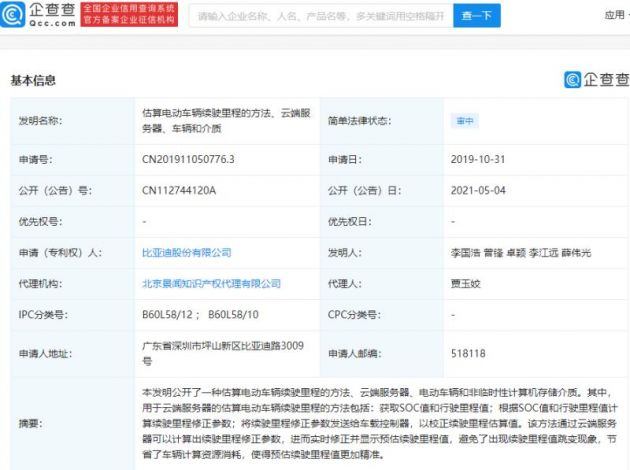Click the 审中 legal status tag
The width and height of the screenshot is (630, 470).
pyautogui.click(x=465, y=121)
